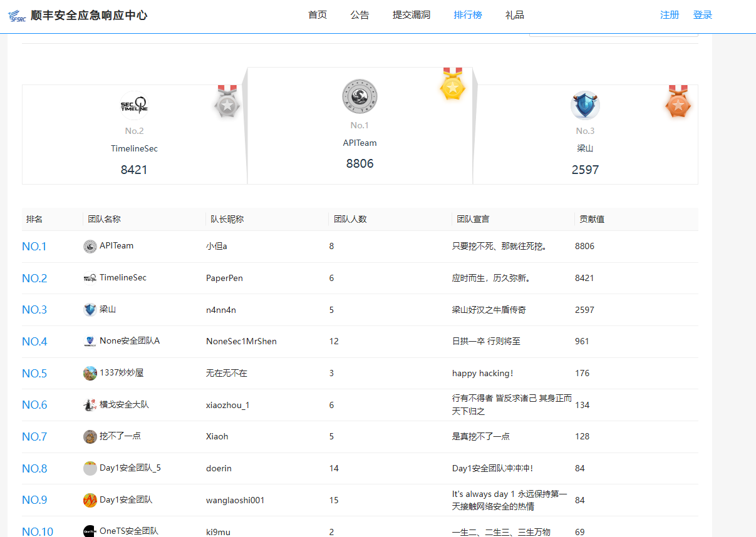Viewport: 756px width, 537px height.
Task: Click captain name n4nn4n
Action: tap(221, 310)
